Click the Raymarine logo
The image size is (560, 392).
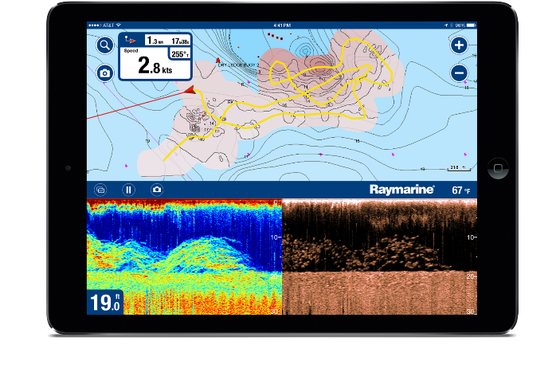tap(401, 190)
